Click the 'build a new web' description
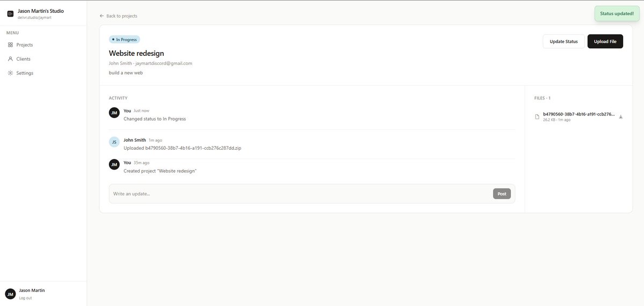Image resolution: width=644 pixels, height=306 pixels. point(126,72)
